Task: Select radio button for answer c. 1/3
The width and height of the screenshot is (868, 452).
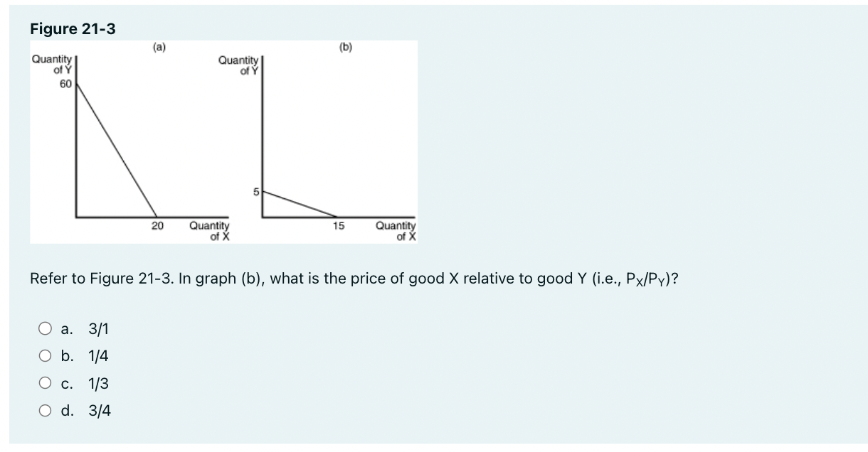Action: coord(45,384)
